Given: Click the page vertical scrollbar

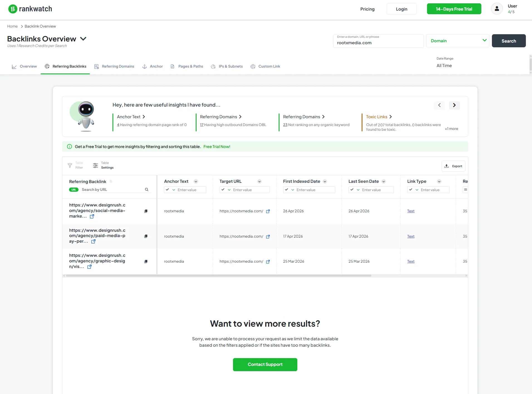Looking at the screenshot, I should (x=531, y=64).
